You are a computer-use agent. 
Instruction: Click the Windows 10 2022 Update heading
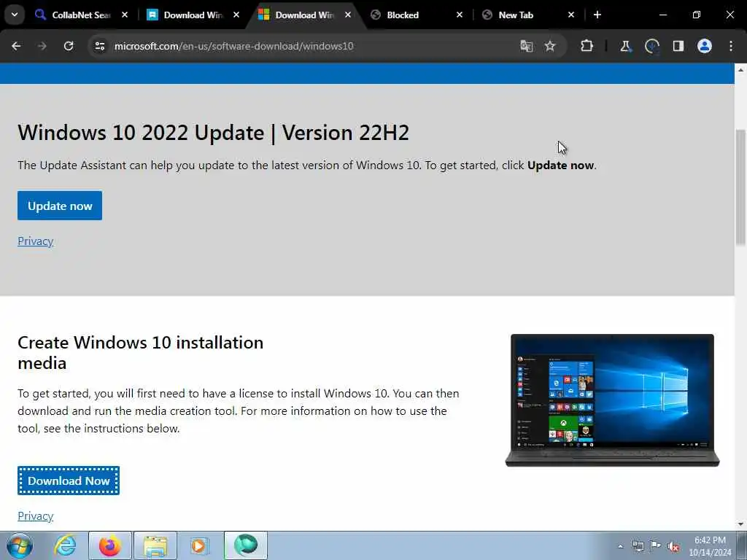tap(214, 133)
